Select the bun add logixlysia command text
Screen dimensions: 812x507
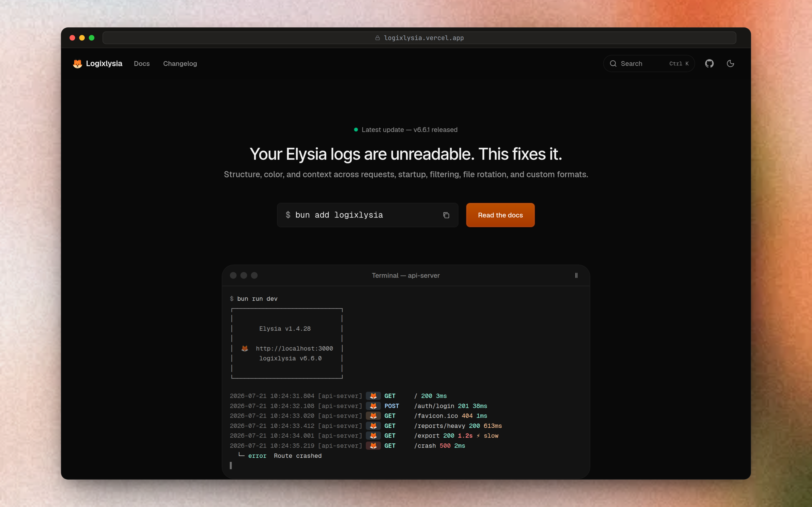(x=339, y=215)
